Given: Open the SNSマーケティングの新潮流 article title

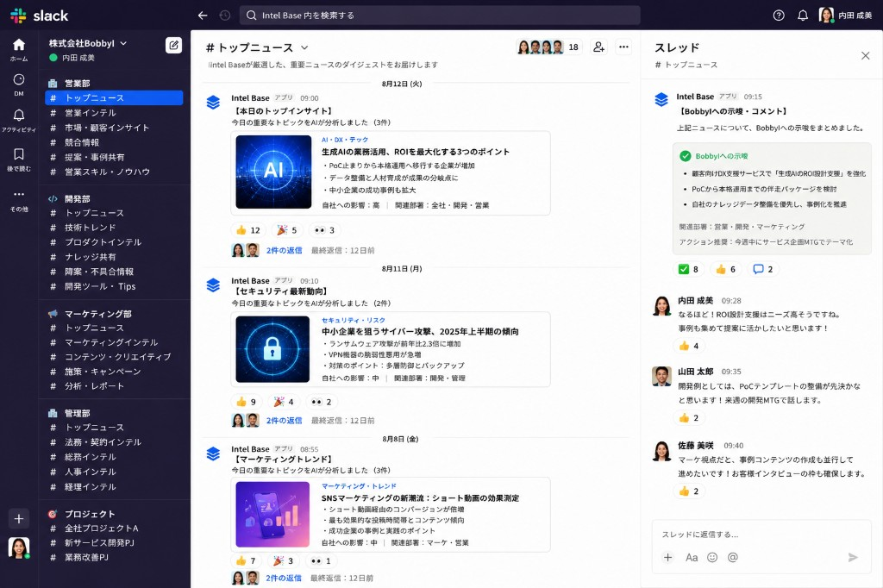Looking at the screenshot, I should [x=420, y=497].
